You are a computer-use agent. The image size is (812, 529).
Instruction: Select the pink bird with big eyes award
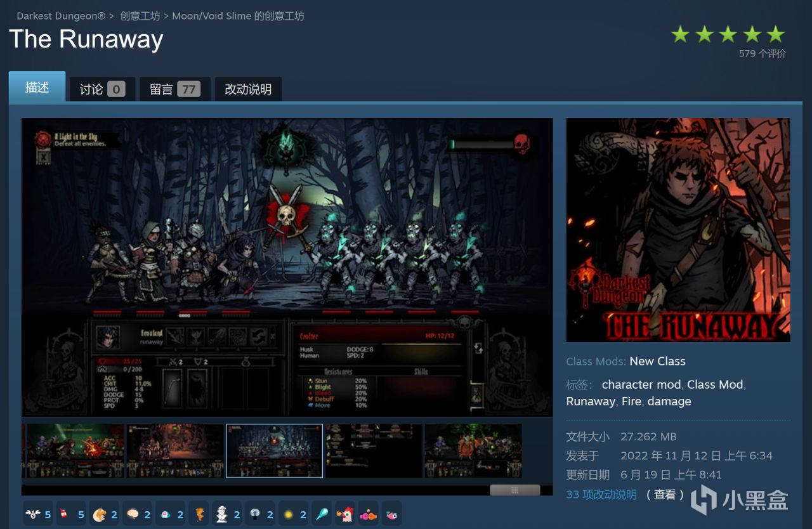click(391, 514)
